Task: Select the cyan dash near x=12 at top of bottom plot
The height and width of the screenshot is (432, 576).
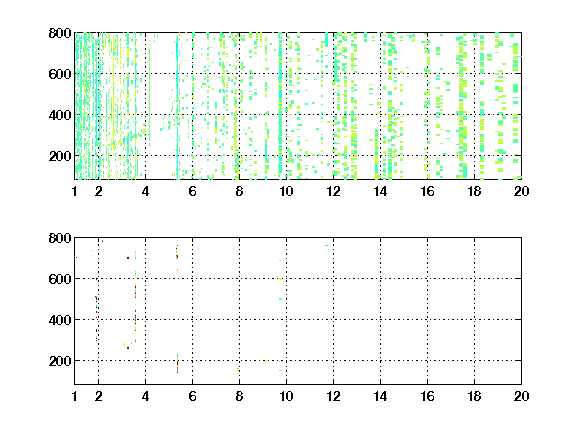Action: point(327,245)
